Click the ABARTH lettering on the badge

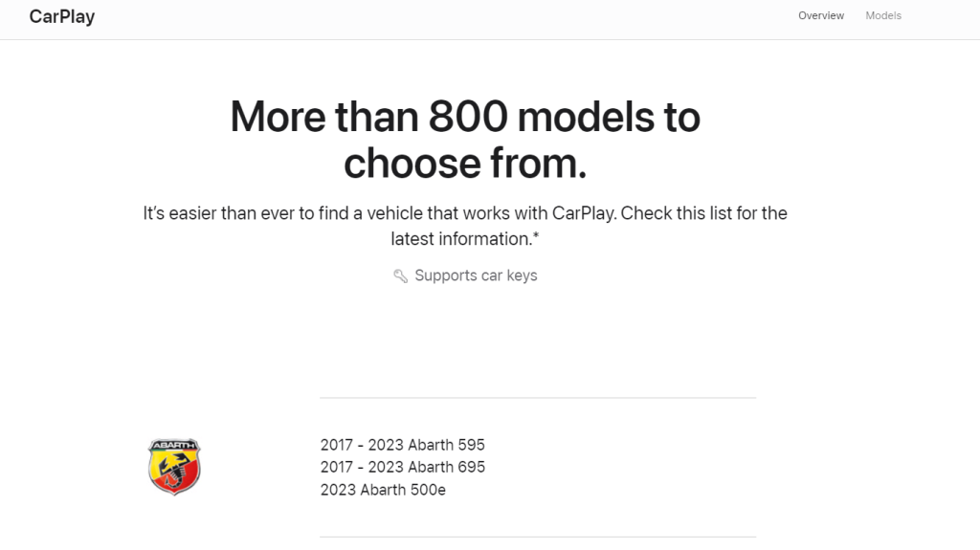click(174, 446)
